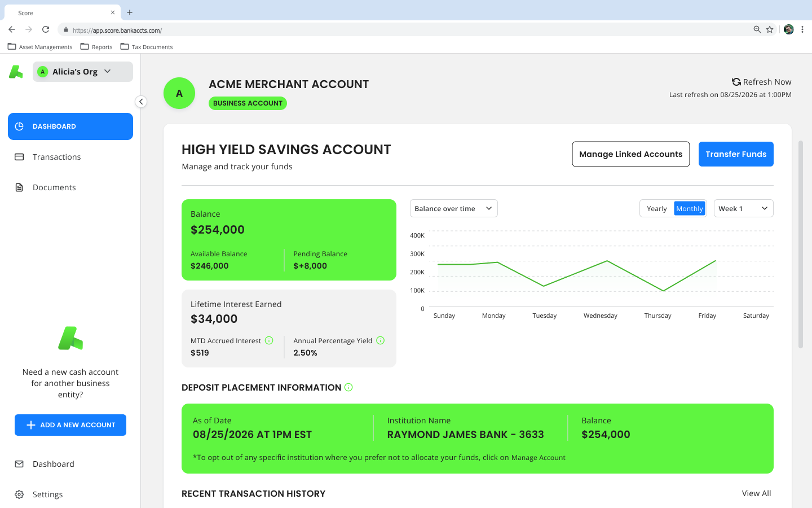Bookmark the page with star icon

pos(770,29)
